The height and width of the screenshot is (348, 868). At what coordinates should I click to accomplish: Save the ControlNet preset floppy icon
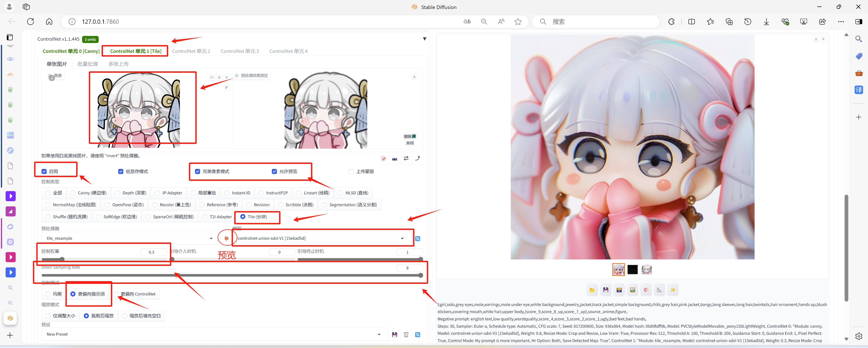[395, 335]
